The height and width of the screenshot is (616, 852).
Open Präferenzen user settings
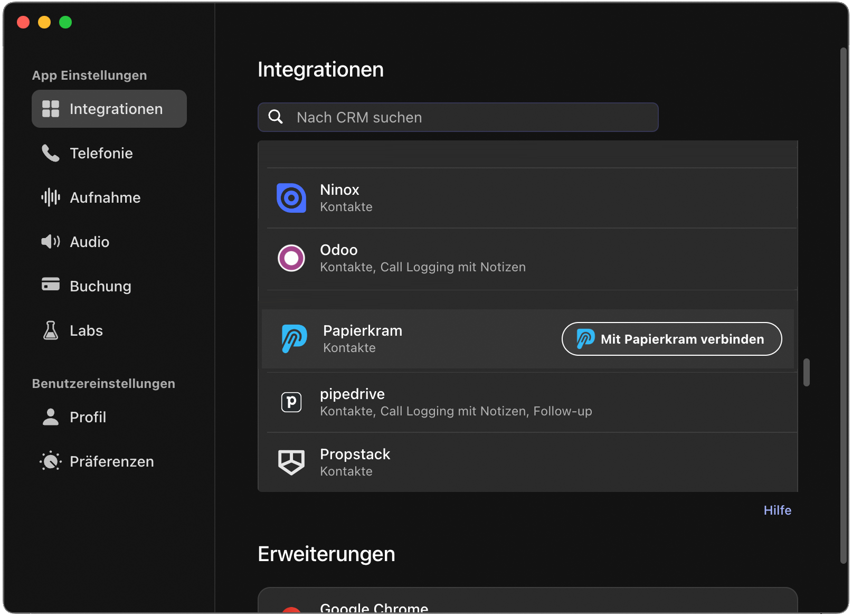click(x=109, y=461)
